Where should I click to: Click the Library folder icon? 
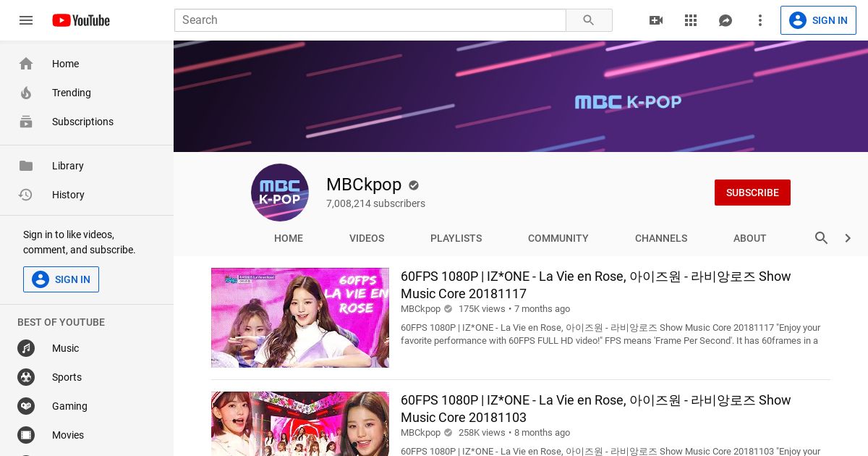click(26, 166)
